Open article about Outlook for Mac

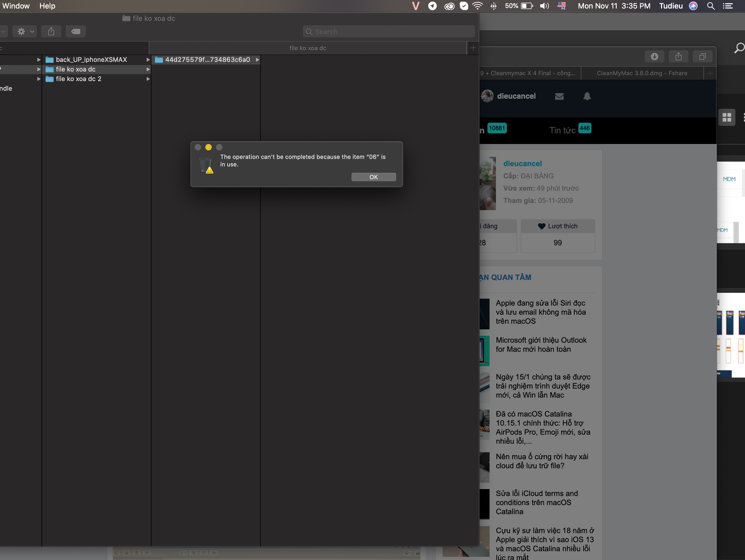[541, 345]
